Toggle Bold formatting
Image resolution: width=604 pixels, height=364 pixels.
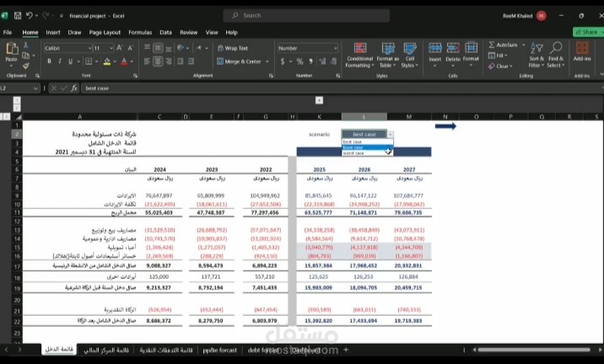(x=49, y=62)
